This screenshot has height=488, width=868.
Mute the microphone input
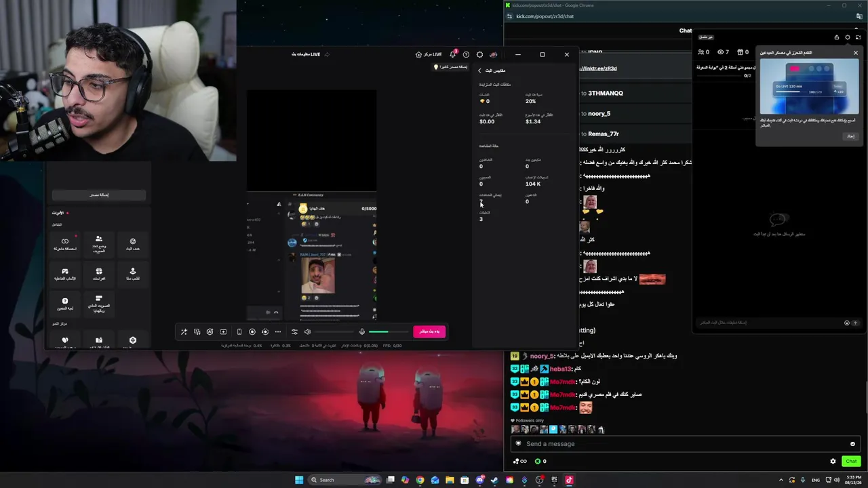pyautogui.click(x=362, y=331)
